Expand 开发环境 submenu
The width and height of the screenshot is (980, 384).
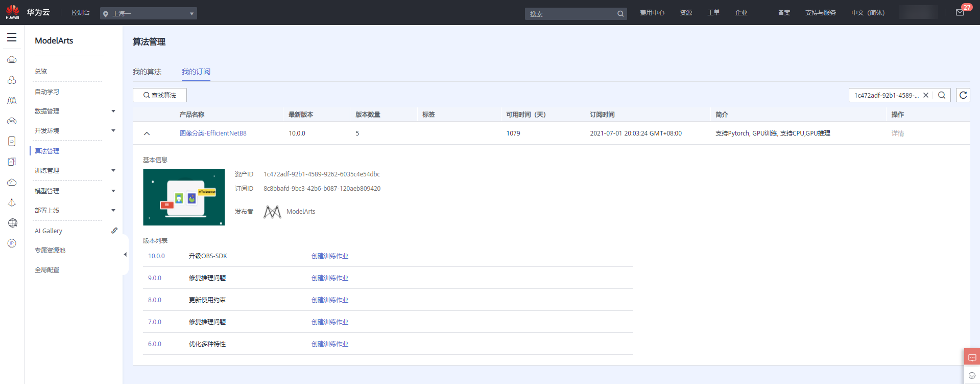[x=113, y=130]
